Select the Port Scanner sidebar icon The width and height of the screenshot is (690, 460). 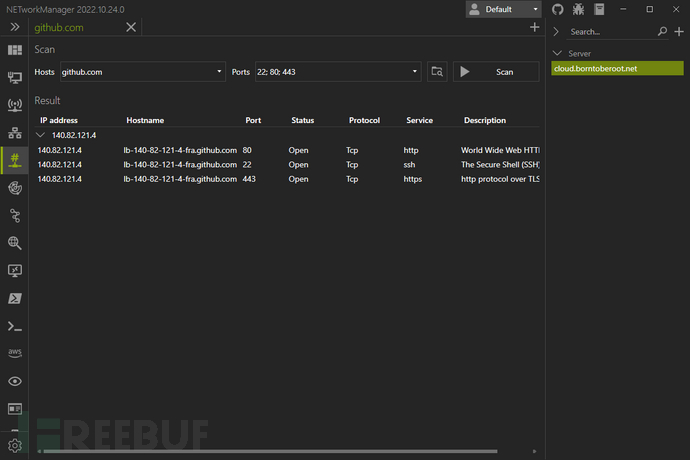tap(15, 160)
